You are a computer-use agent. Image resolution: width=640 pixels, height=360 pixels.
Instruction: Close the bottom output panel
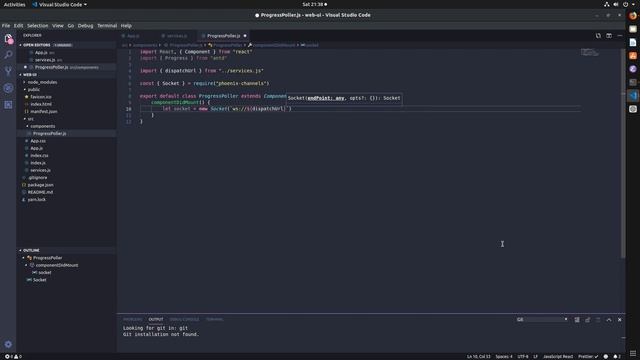(x=620, y=320)
